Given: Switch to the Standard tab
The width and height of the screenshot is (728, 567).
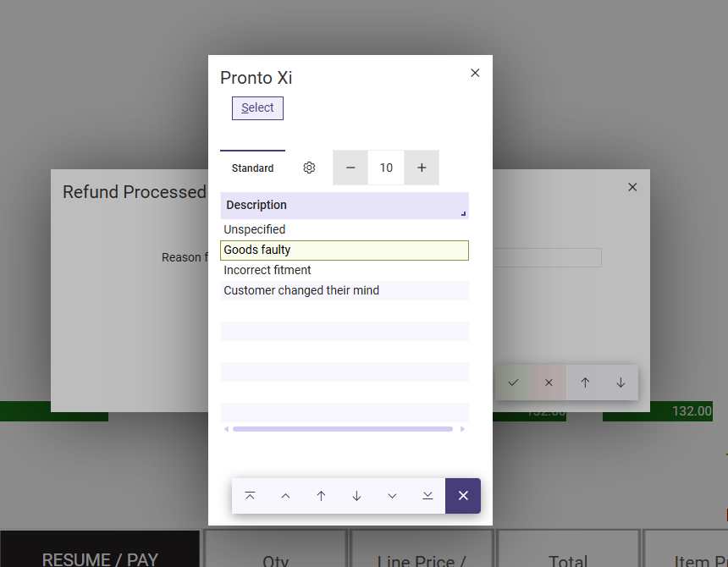Looking at the screenshot, I should [x=252, y=168].
